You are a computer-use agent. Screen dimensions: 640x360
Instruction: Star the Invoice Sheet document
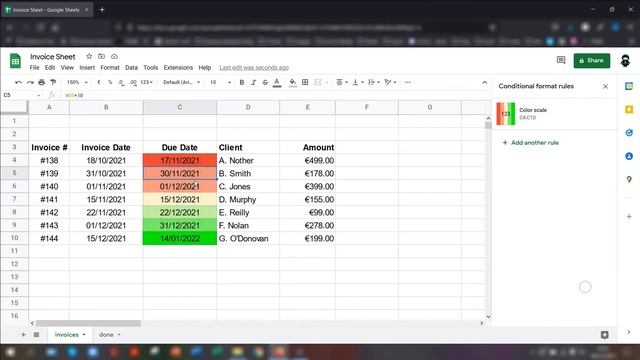coord(89,56)
